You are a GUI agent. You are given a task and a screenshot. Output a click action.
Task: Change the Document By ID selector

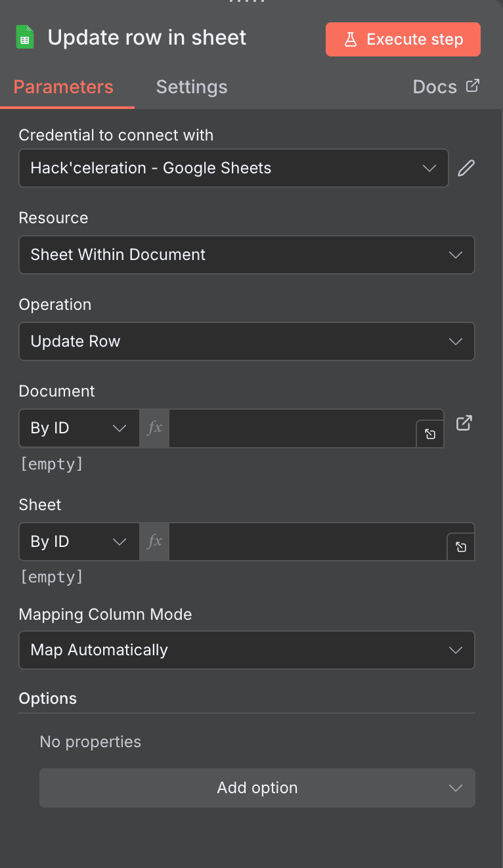(78, 428)
